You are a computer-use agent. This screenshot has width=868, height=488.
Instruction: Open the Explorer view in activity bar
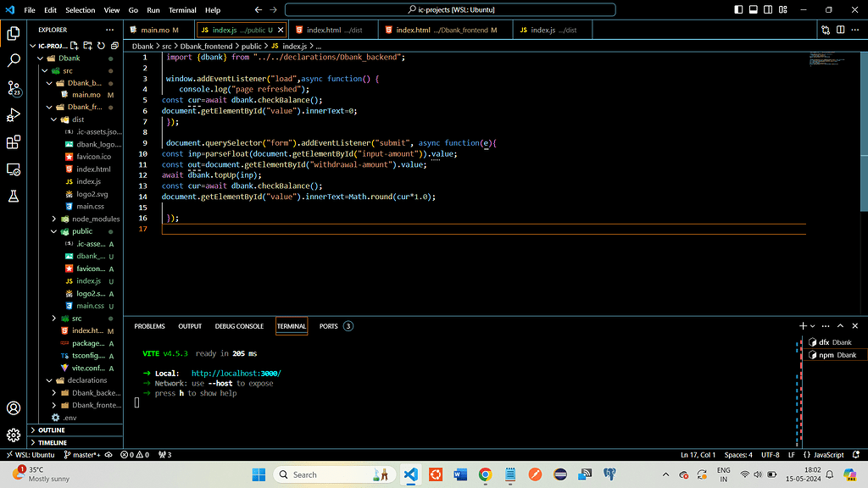point(14,33)
